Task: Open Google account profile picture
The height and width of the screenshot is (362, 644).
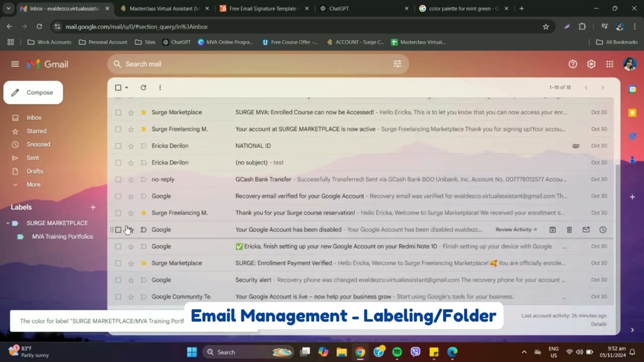Action: pos(629,64)
